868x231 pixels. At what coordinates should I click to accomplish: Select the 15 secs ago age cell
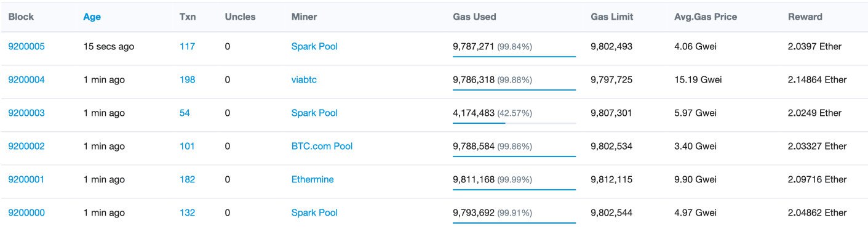tap(109, 46)
